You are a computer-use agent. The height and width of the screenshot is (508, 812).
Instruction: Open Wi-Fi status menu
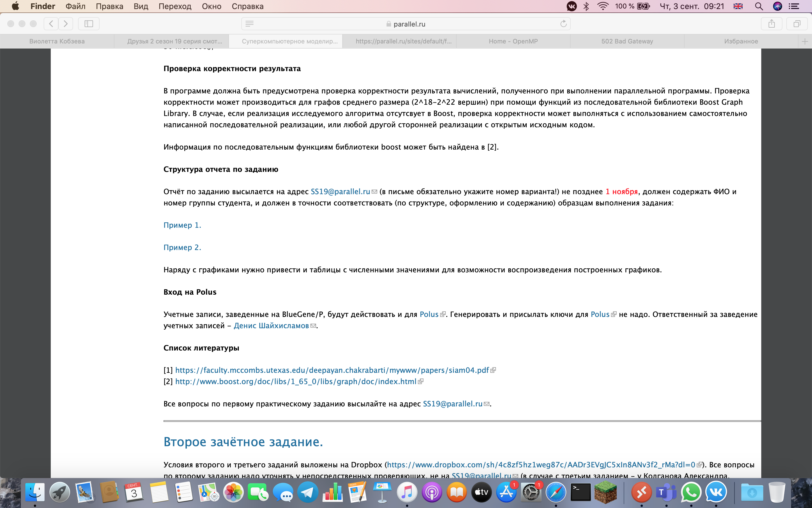tap(603, 6)
